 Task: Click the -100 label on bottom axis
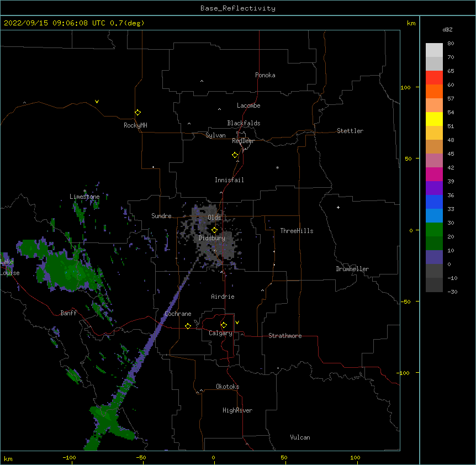[x=70, y=457]
